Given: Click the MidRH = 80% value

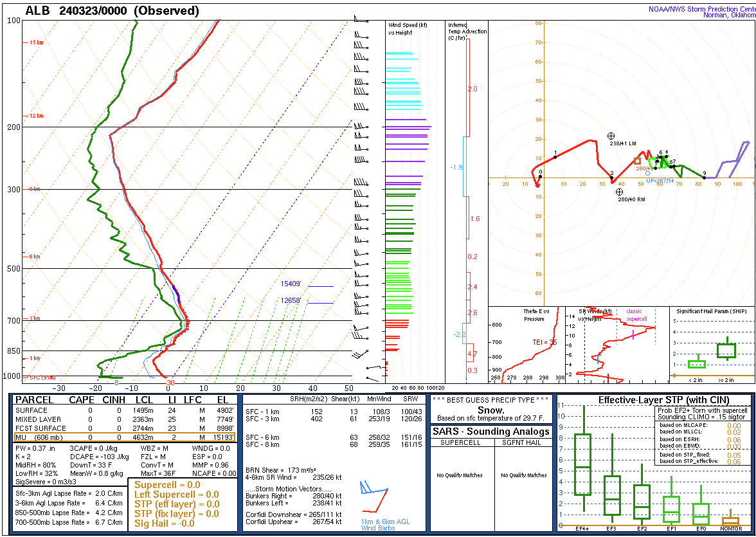Looking at the screenshot, I should click(x=36, y=465).
